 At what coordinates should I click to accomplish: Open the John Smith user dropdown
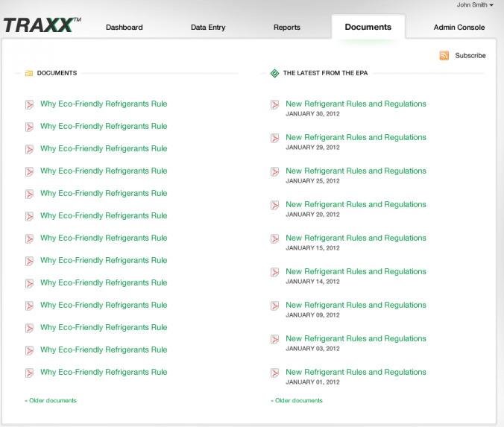tap(475, 5)
